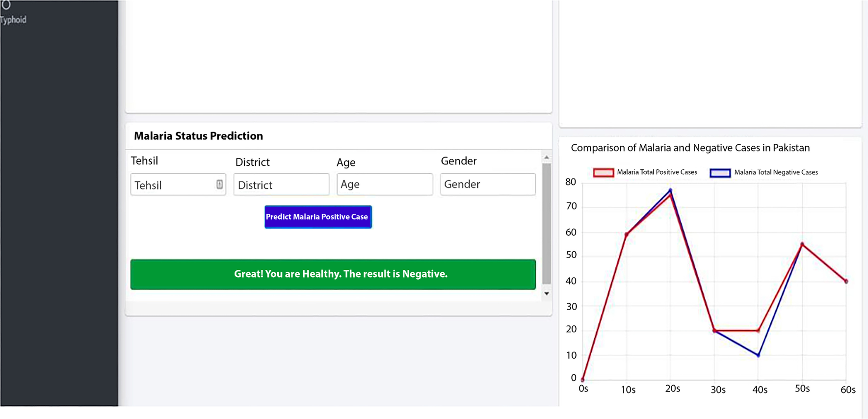Click the 80 y-axis label
The height and width of the screenshot is (419, 868).
pos(571,182)
